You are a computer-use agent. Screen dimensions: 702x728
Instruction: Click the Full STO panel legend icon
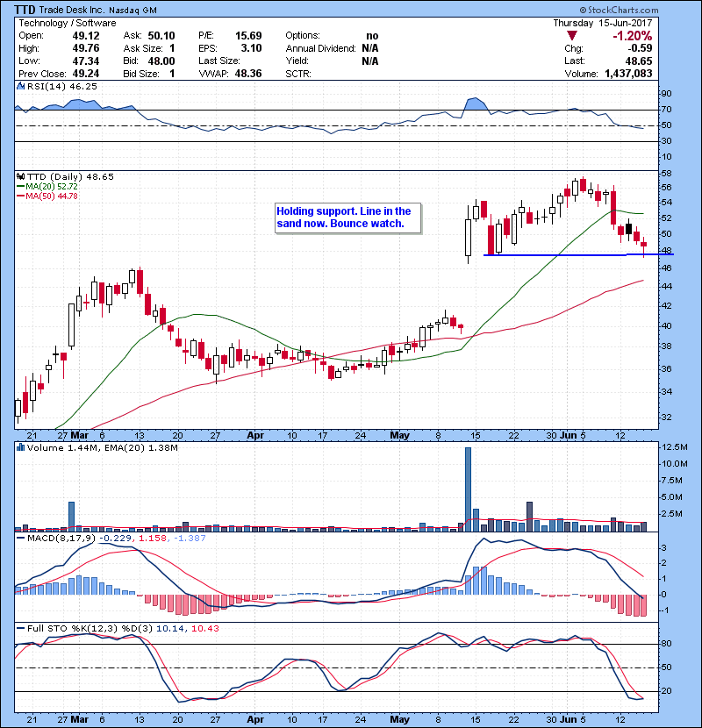[x=18, y=627]
